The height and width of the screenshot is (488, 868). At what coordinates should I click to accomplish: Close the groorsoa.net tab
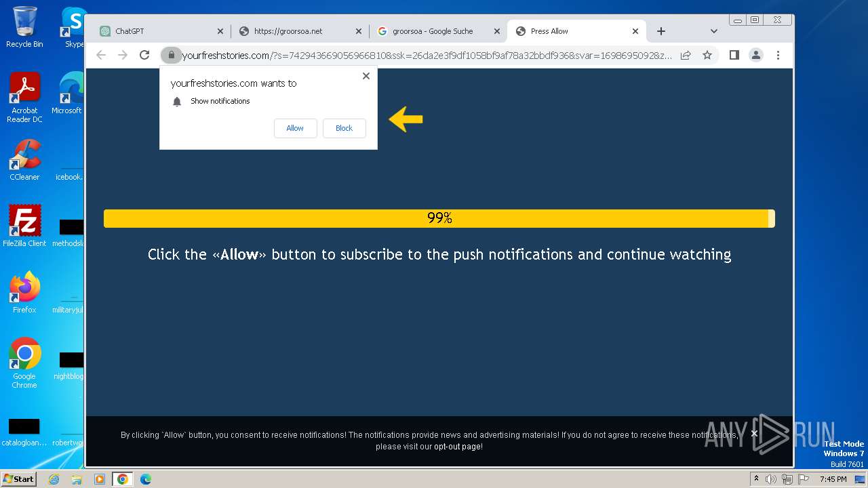[359, 31]
